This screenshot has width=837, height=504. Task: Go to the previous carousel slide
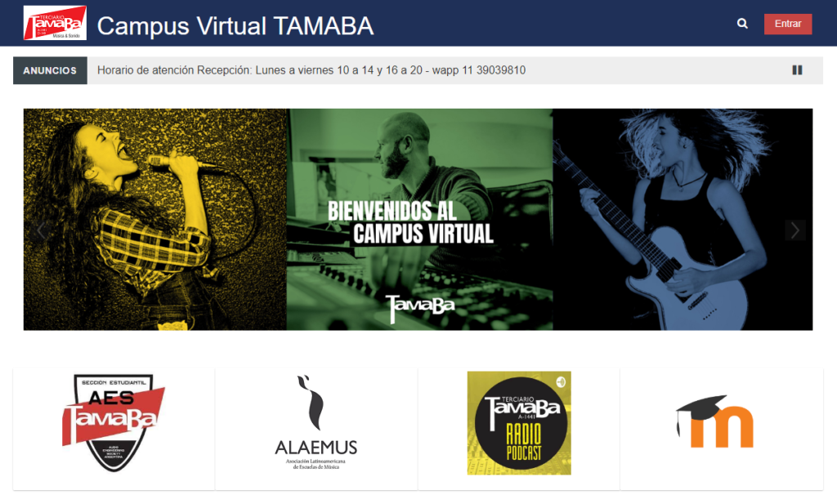click(41, 230)
